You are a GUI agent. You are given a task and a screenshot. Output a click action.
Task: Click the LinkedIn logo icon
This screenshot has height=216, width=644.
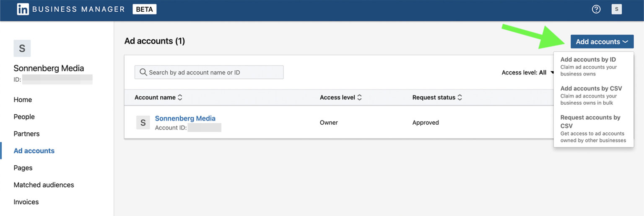23,9
